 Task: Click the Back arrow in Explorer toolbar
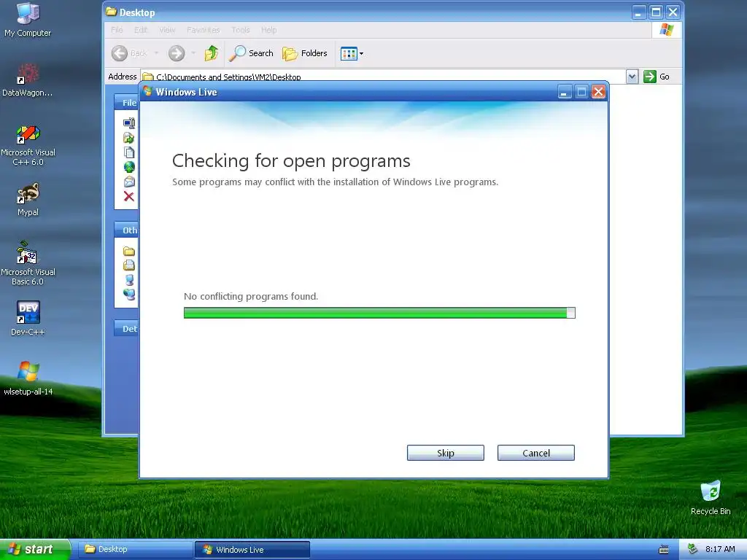pos(120,53)
